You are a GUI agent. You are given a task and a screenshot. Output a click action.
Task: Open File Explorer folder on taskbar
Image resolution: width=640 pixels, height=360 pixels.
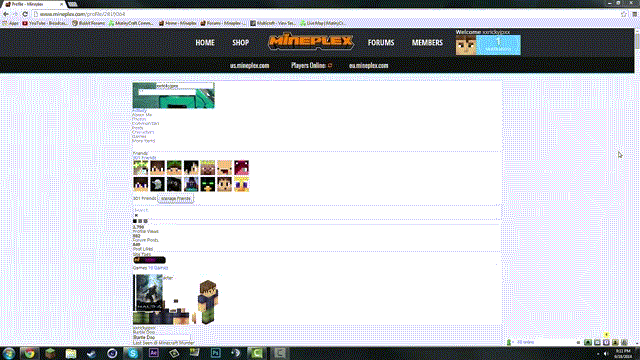71,353
